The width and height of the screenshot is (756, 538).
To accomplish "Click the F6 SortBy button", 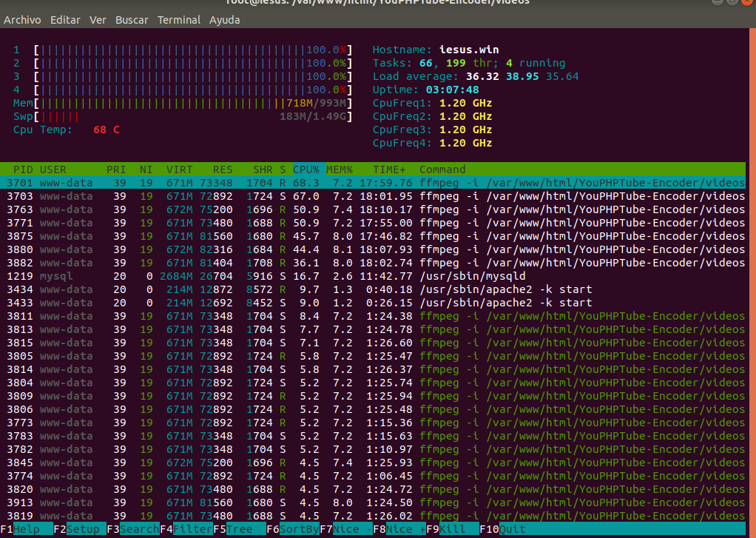I will pyautogui.click(x=293, y=529).
